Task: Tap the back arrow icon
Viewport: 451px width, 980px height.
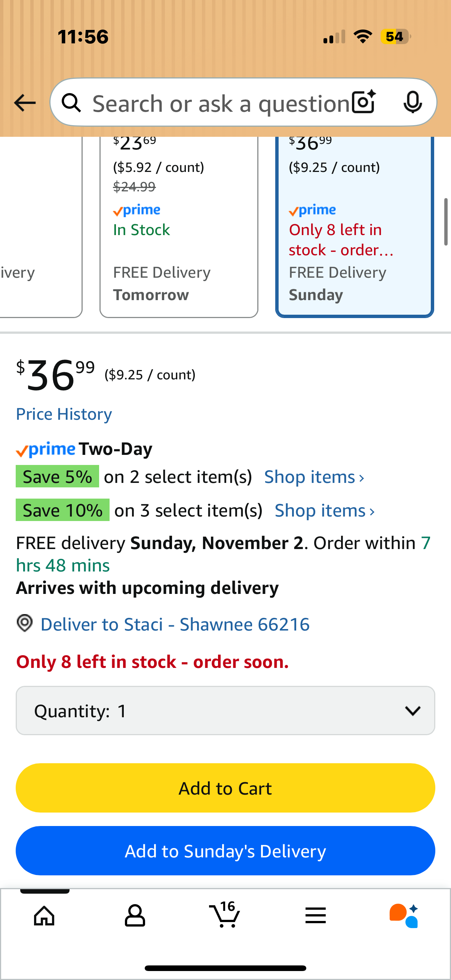Action: click(x=25, y=103)
